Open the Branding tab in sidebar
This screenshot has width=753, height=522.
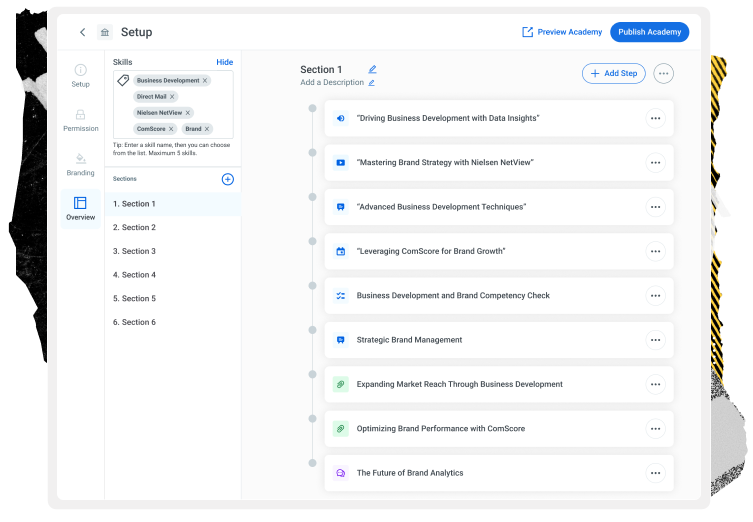80,164
